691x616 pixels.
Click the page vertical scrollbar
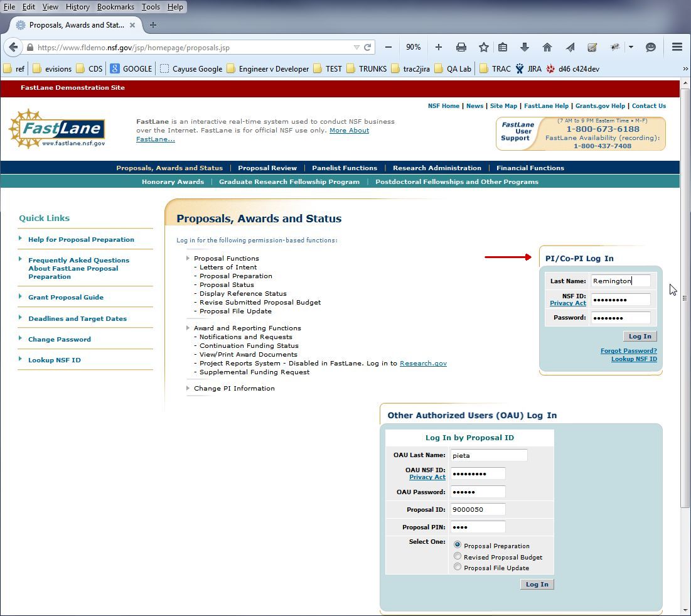(x=685, y=298)
